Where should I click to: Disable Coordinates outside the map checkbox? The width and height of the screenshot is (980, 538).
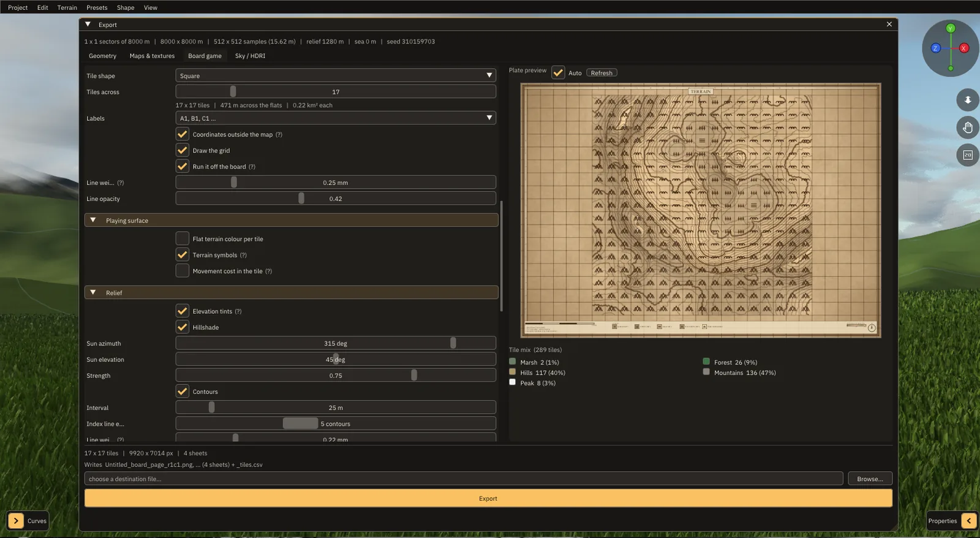point(183,134)
